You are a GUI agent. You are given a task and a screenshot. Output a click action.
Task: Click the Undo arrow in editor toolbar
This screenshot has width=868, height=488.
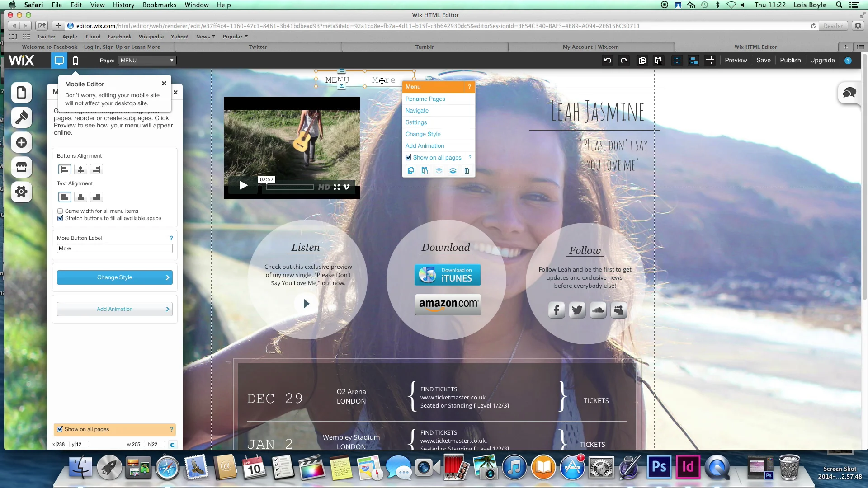pos(608,61)
